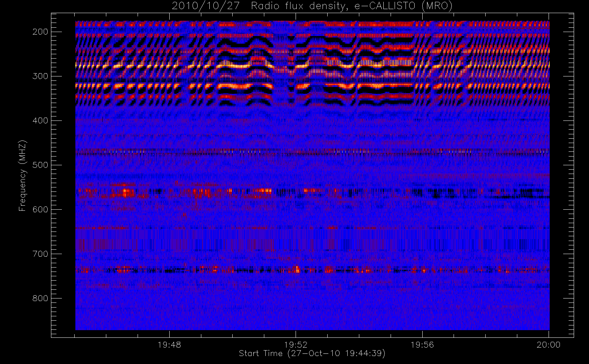Click the 19:48 time tick label
The width and height of the screenshot is (589, 364).
point(169,345)
